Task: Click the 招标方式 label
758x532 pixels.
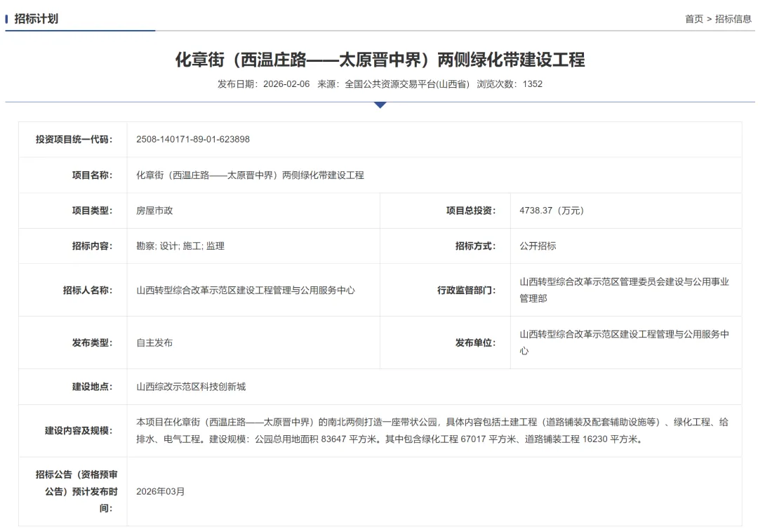Action: 475,246
